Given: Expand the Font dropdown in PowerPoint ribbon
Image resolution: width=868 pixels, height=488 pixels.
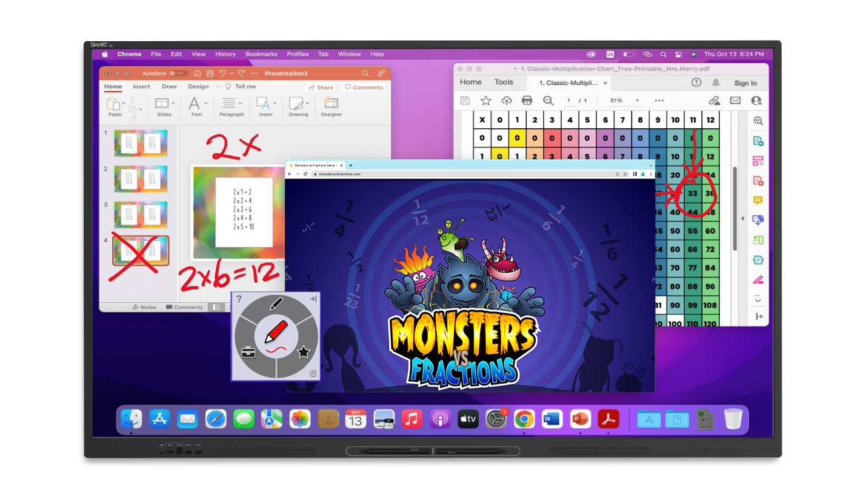Looking at the screenshot, I should tap(206, 104).
